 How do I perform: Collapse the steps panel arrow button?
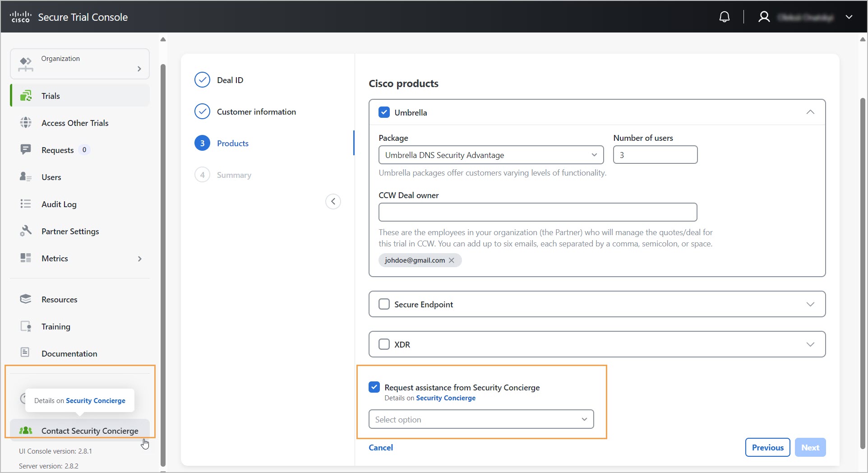pos(333,201)
